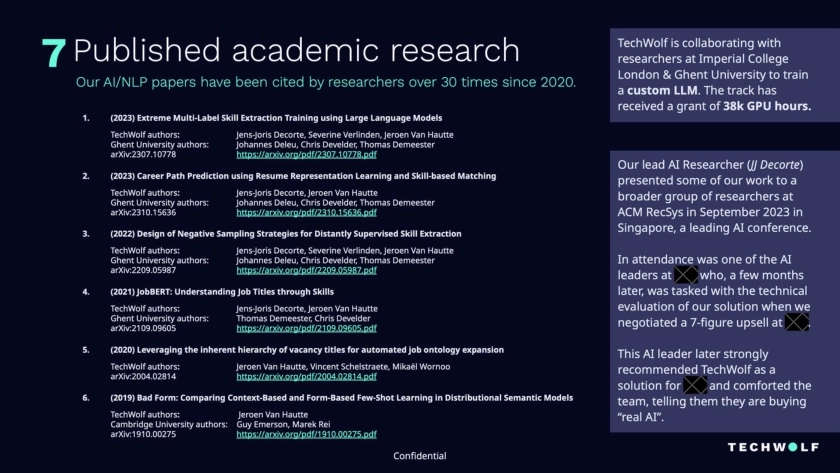Click the TechWolf logo in the corner

[x=773, y=447]
